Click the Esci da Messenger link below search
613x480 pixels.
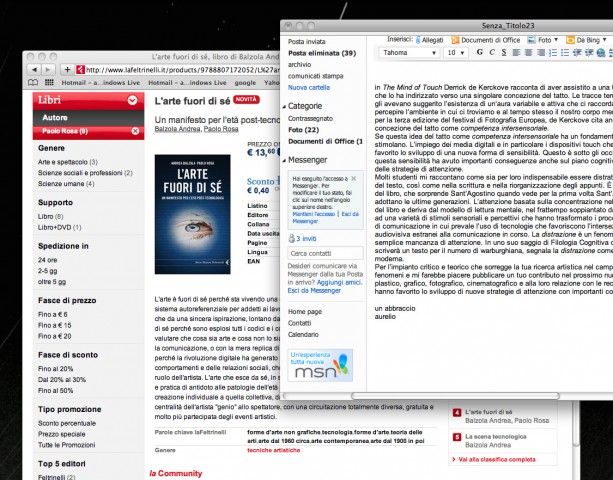[x=314, y=290]
